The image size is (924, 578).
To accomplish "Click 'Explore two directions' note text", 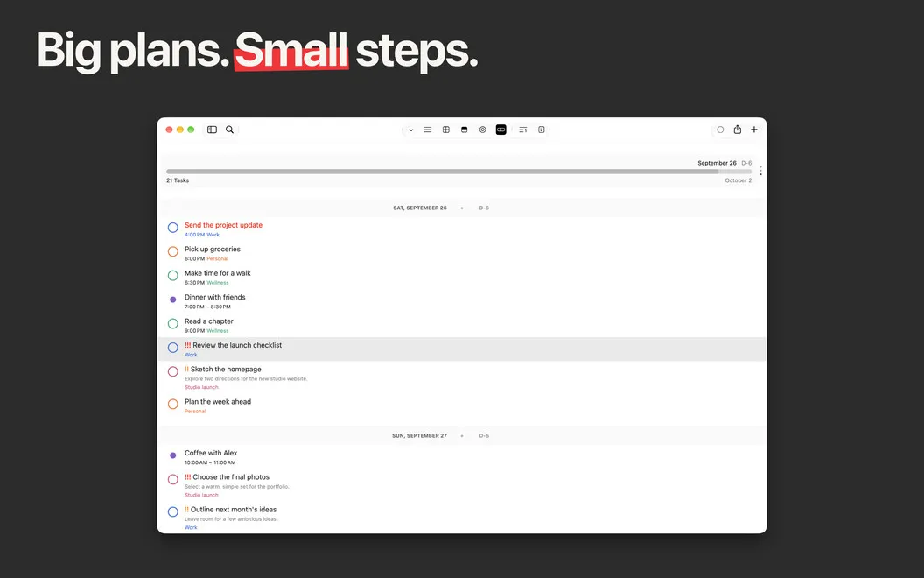I will [246, 378].
